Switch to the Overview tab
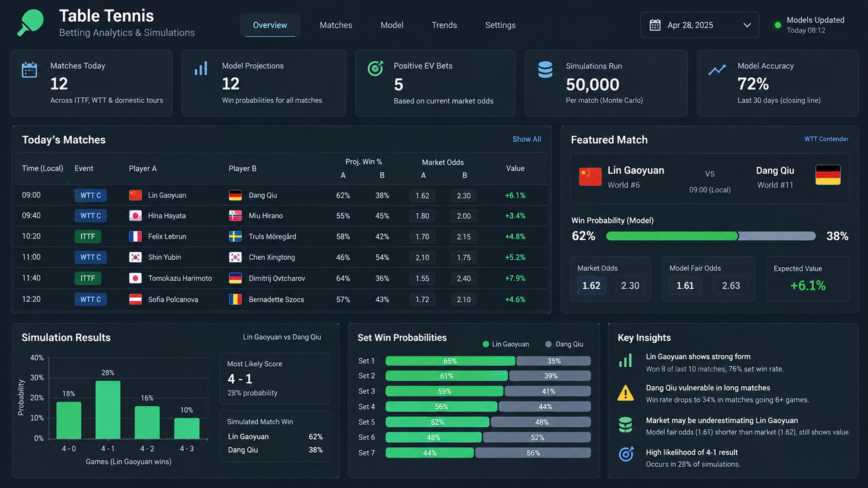The height and width of the screenshot is (488, 868). point(270,25)
